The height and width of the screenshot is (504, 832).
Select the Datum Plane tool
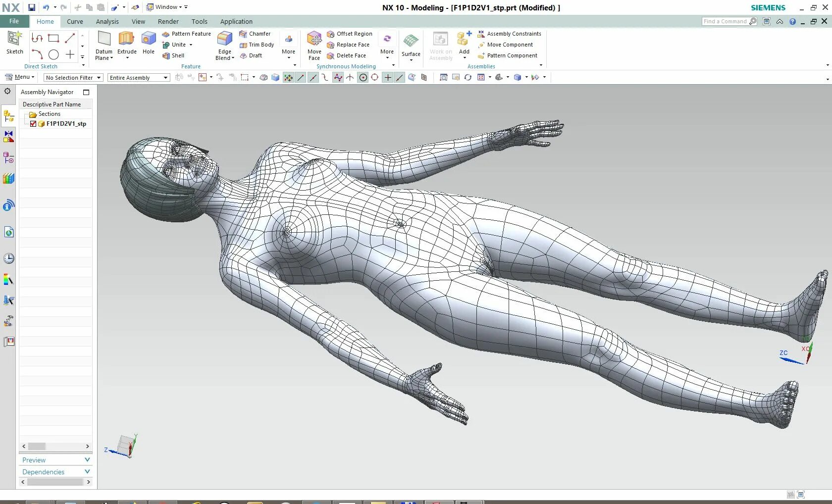coord(104,46)
